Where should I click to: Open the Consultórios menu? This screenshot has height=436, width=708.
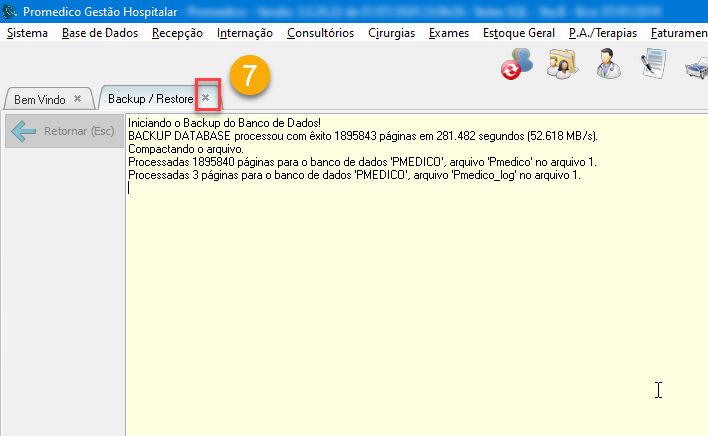pyautogui.click(x=320, y=33)
